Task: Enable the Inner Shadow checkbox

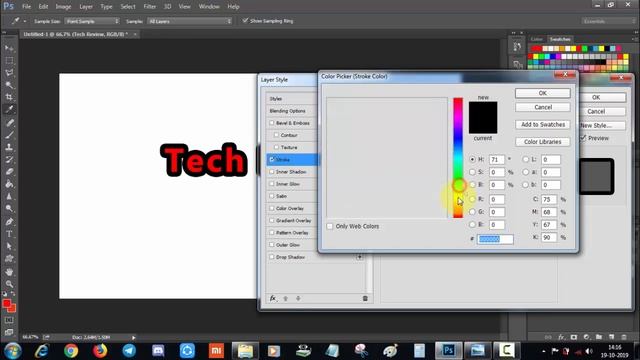Action: click(x=271, y=172)
